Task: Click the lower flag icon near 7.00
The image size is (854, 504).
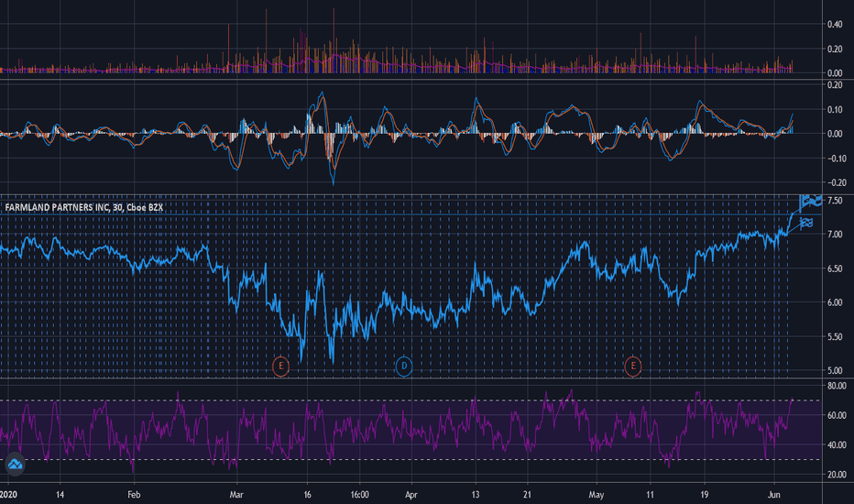Action: tap(806, 223)
